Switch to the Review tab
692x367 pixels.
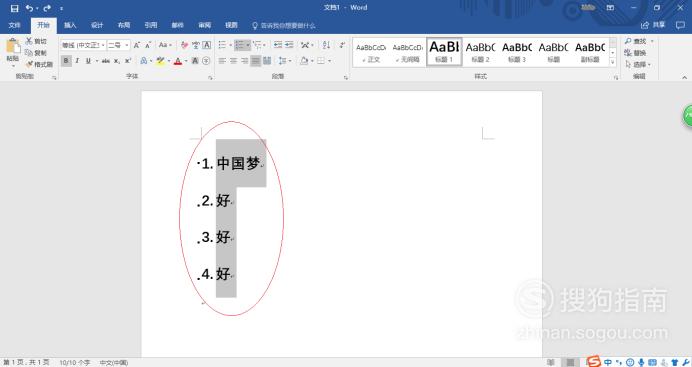coord(204,25)
